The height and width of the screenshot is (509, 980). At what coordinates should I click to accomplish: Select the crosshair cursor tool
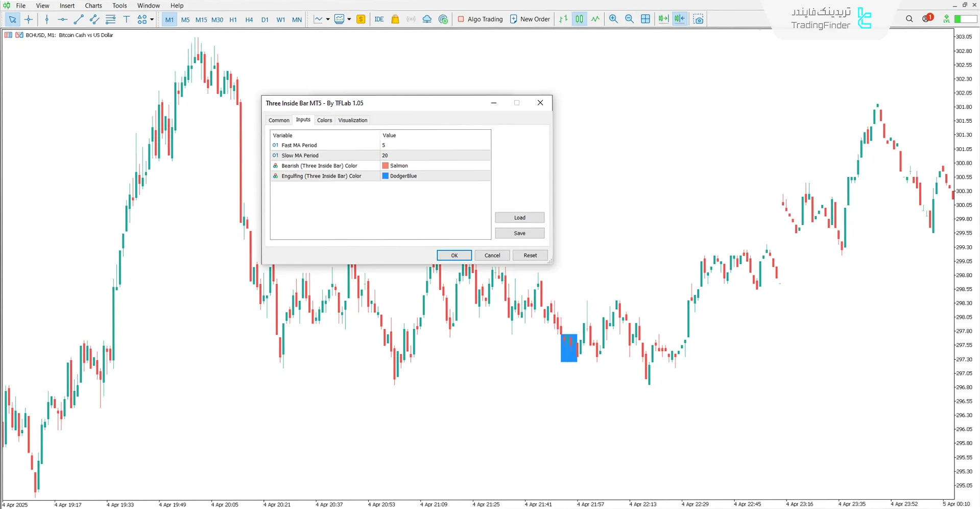pos(29,19)
